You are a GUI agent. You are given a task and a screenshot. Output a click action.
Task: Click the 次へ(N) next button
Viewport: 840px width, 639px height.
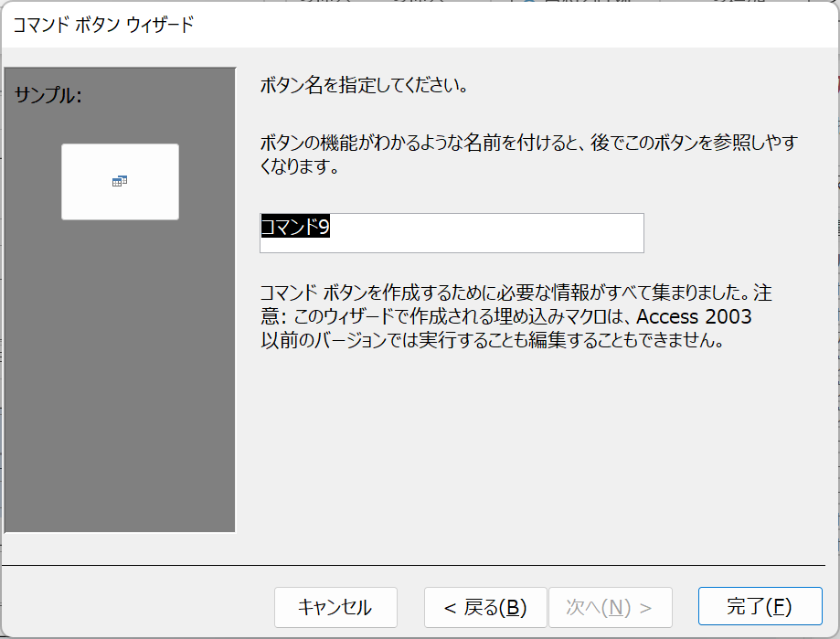[611, 607]
